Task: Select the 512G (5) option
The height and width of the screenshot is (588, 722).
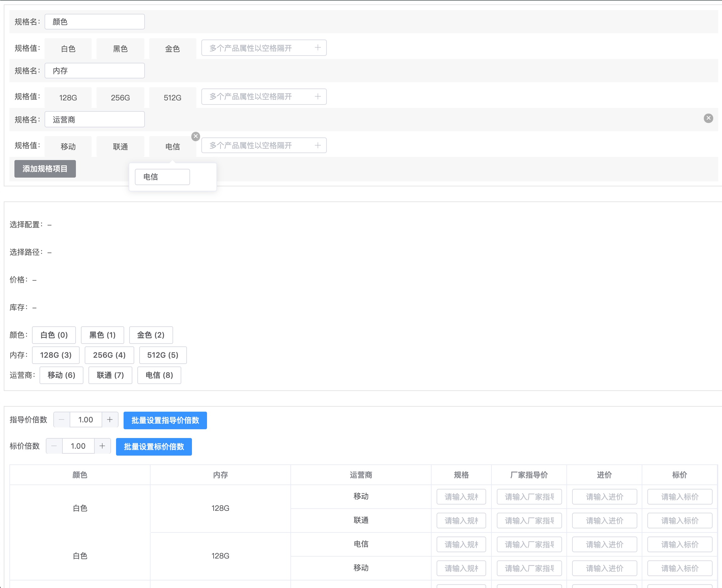Action: [163, 355]
